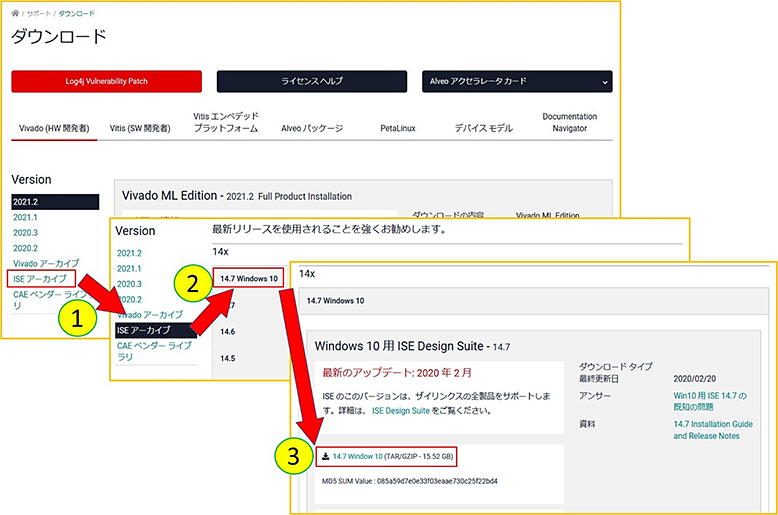Select the PetaLinux tab
Viewport: 778px width, 515px height.
tap(397, 128)
